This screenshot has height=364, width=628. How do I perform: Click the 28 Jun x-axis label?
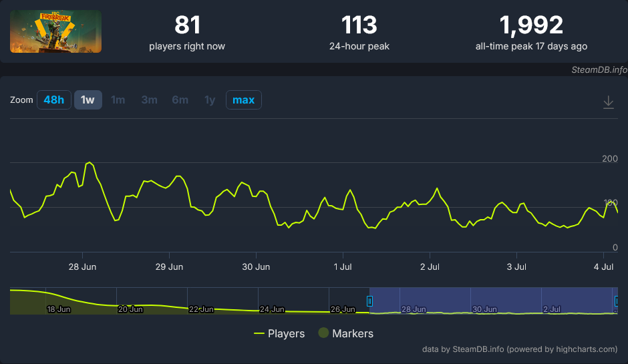click(x=82, y=266)
